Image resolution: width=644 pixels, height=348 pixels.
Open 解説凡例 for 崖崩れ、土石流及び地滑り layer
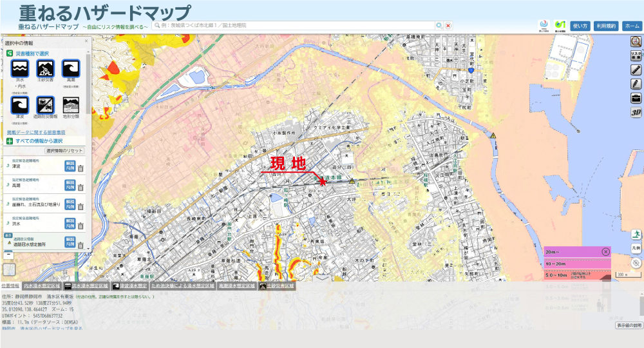pyautogui.click(x=70, y=204)
